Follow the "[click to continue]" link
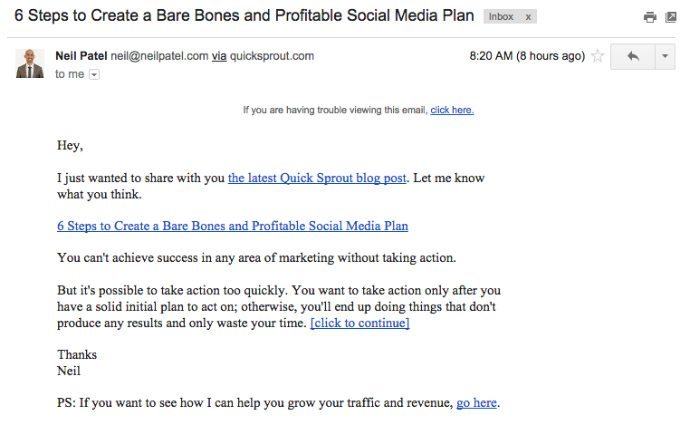 pyautogui.click(x=360, y=323)
